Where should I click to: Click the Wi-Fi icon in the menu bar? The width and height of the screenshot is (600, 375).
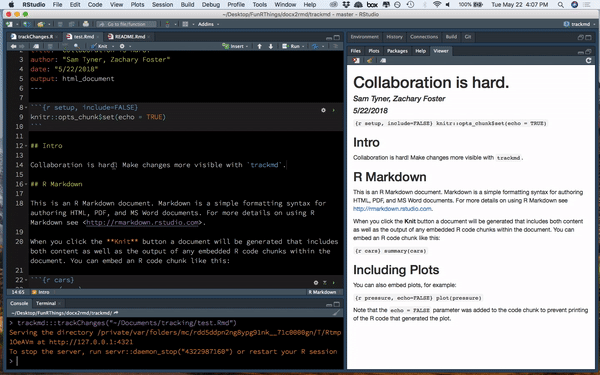pyautogui.click(x=437, y=5)
